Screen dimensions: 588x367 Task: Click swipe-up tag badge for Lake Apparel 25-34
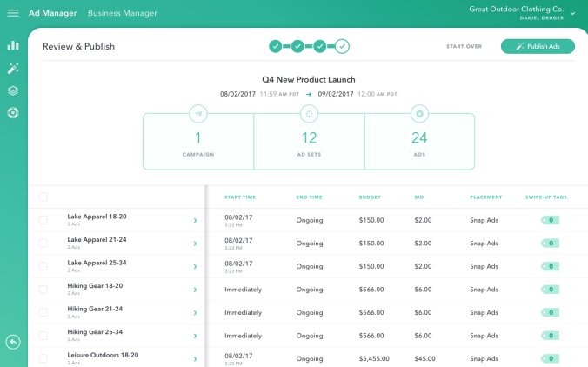550,266
